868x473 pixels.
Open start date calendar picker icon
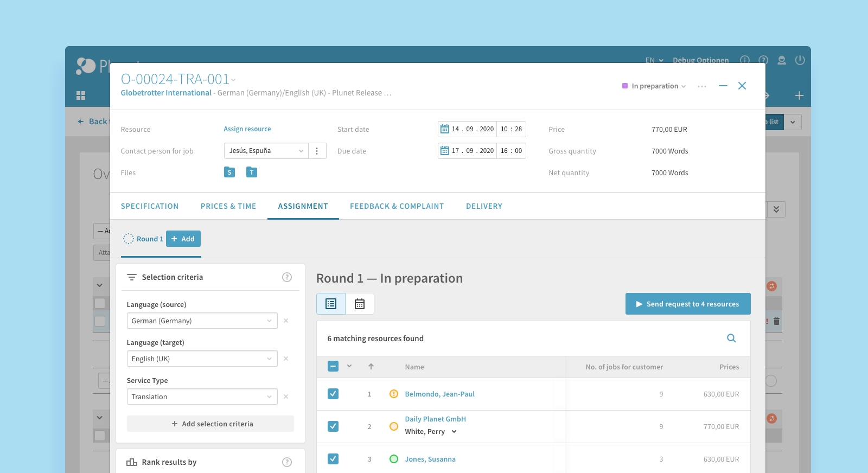pos(445,129)
